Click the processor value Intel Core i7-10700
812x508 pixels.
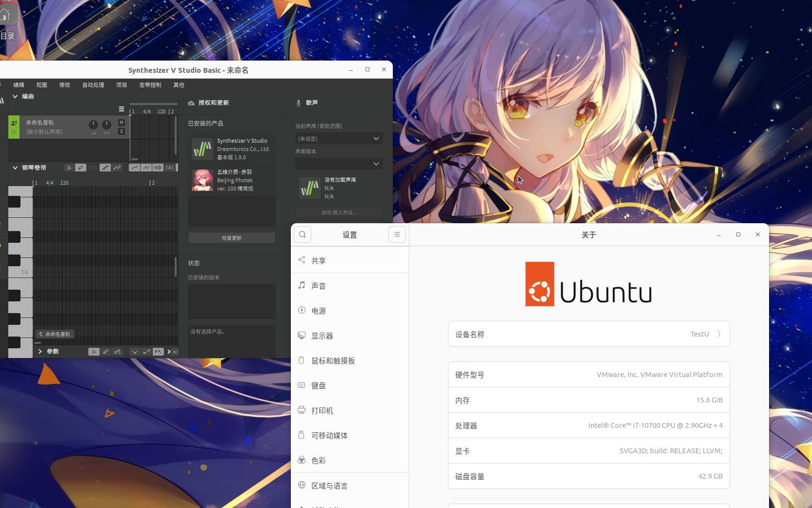click(655, 425)
